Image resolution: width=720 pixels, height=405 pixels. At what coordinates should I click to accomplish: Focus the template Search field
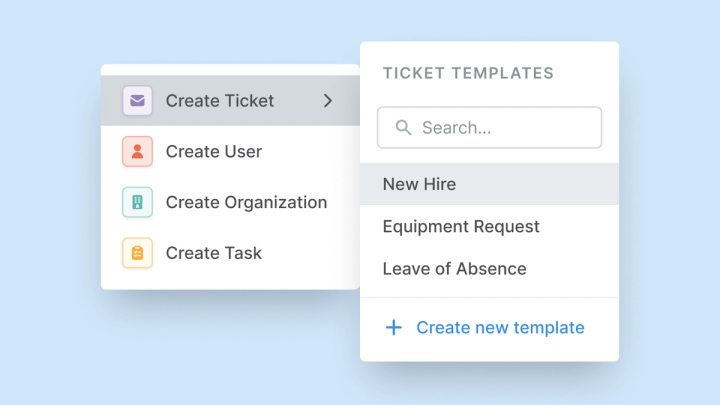(x=500, y=128)
